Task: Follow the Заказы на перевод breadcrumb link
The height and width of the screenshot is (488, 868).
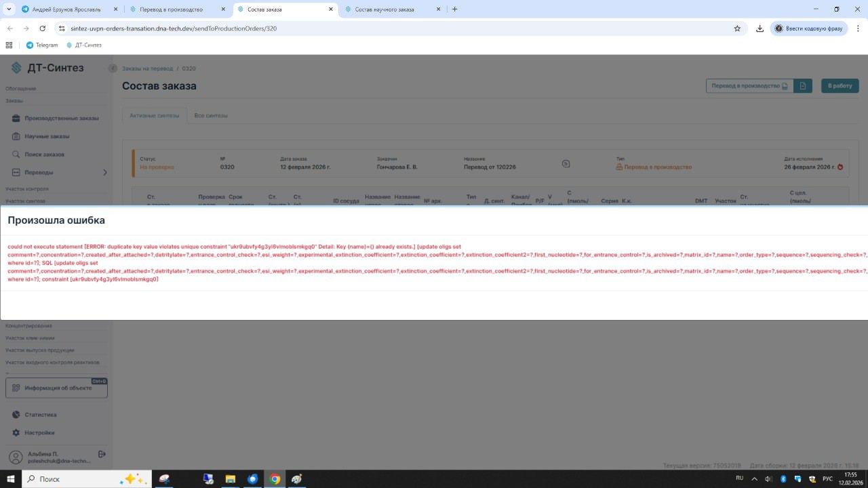Action: [148, 68]
